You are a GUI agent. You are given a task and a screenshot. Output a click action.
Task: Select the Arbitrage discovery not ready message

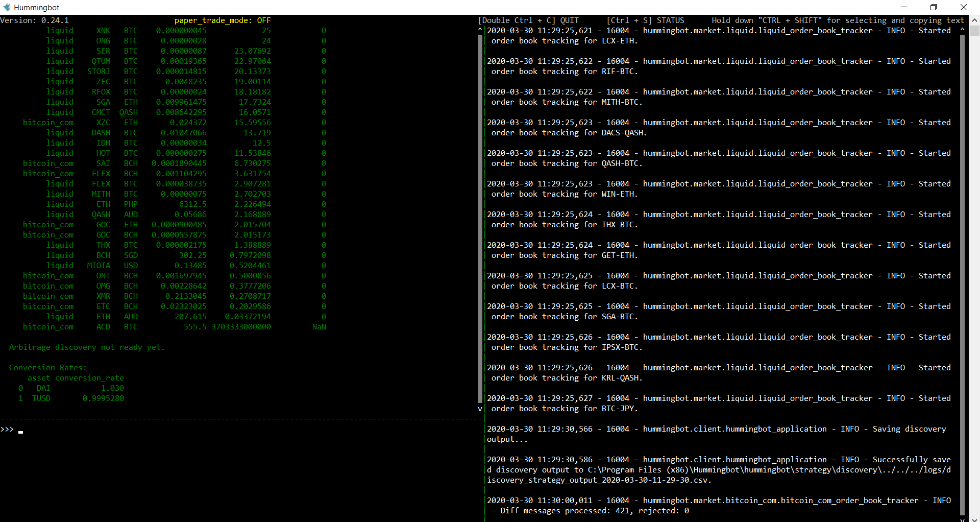click(x=87, y=347)
